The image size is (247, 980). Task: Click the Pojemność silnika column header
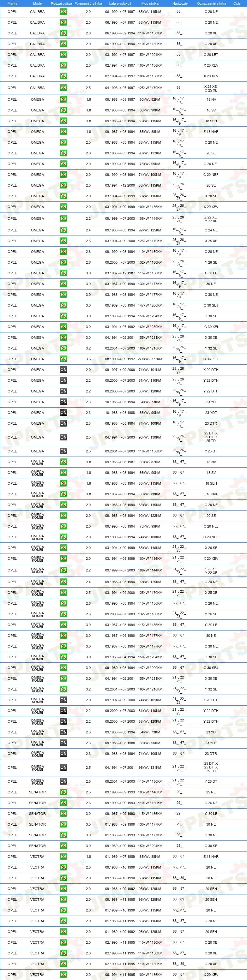coord(88,3)
